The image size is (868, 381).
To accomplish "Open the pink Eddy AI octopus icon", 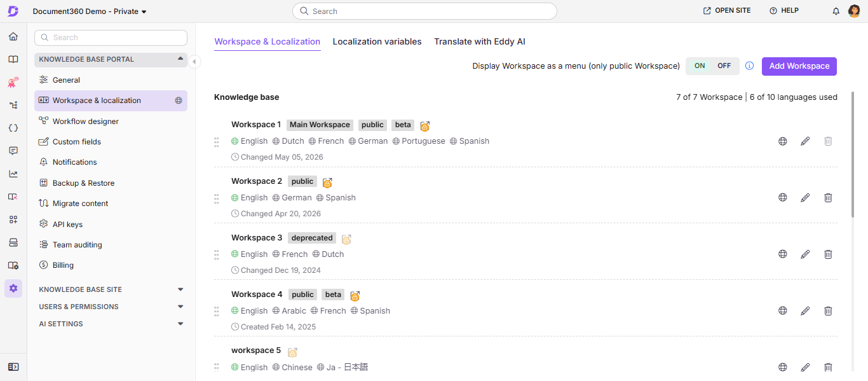I will 13,82.
